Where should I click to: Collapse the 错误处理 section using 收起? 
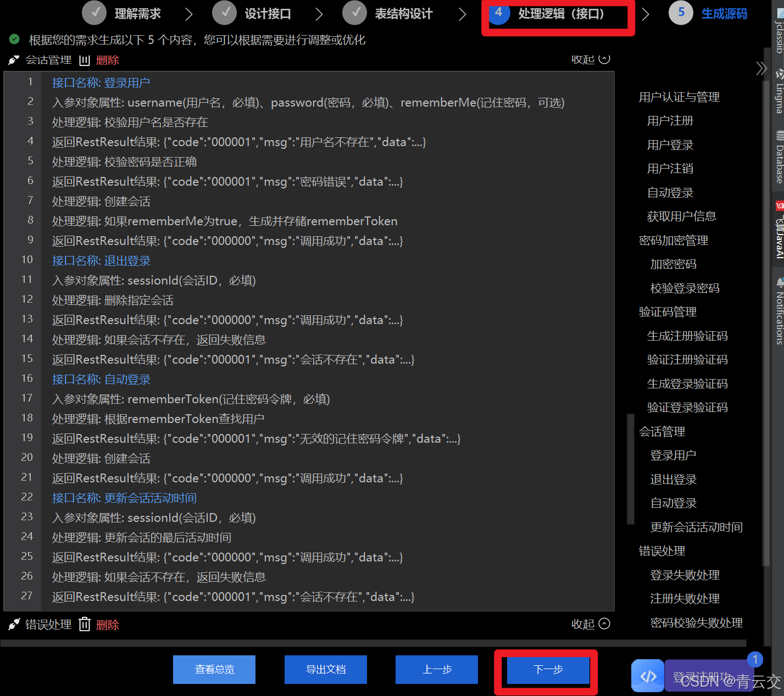click(591, 623)
